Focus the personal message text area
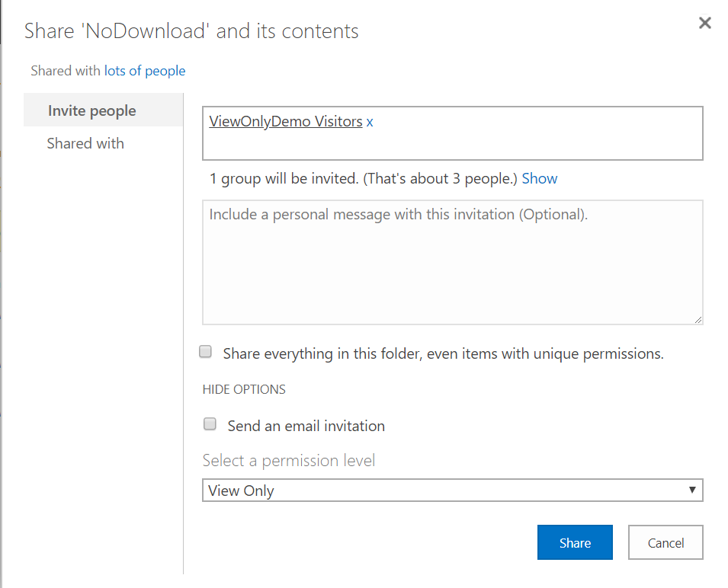This screenshot has width=728, height=588. coord(452,262)
